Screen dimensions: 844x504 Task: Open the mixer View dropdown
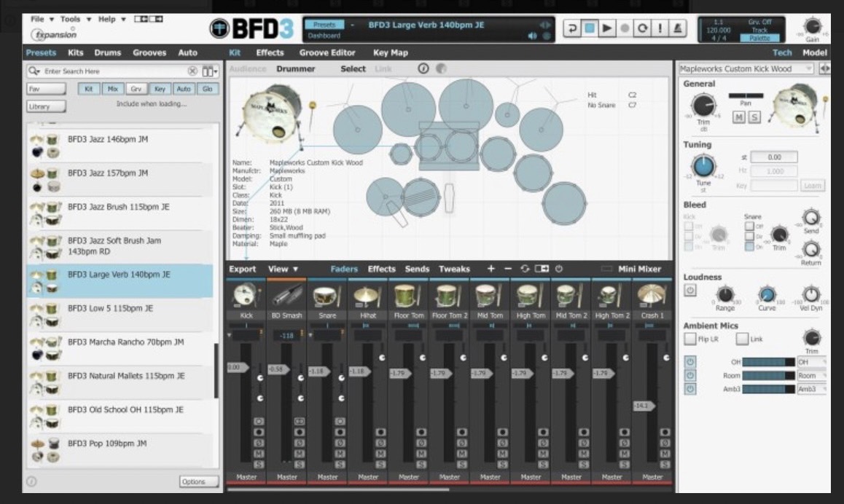[283, 269]
